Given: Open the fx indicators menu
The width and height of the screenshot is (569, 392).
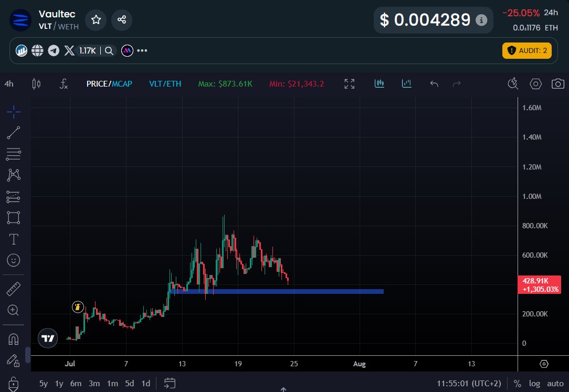Looking at the screenshot, I should [64, 84].
